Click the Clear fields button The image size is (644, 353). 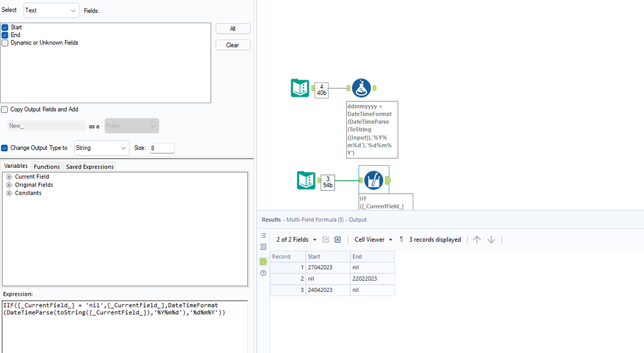[x=233, y=45]
